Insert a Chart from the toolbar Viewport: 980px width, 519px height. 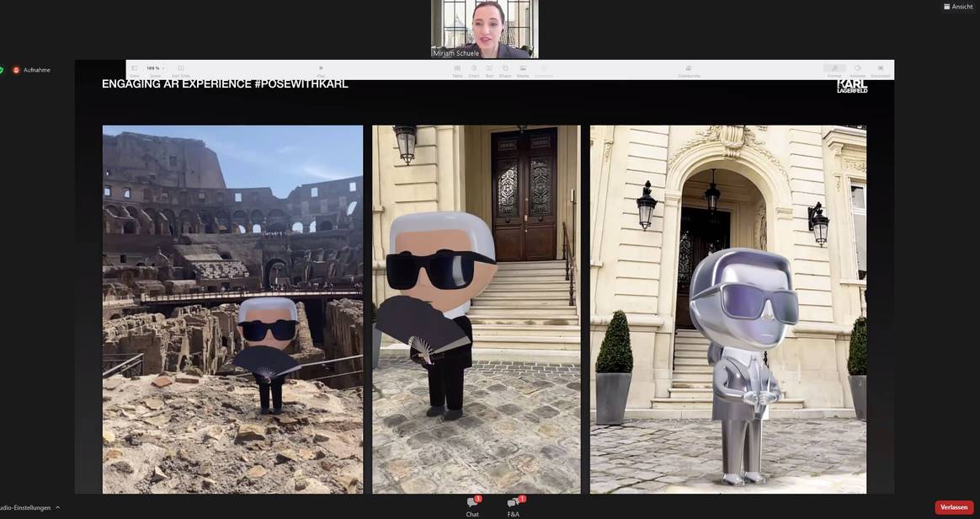[x=474, y=71]
